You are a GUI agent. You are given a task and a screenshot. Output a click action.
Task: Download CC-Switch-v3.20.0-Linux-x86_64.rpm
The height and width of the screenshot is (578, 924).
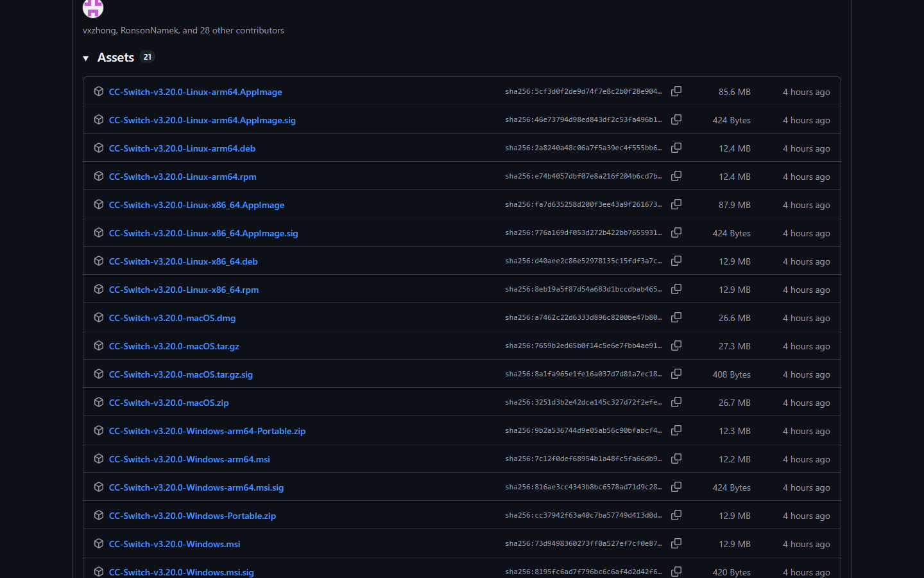(x=184, y=290)
